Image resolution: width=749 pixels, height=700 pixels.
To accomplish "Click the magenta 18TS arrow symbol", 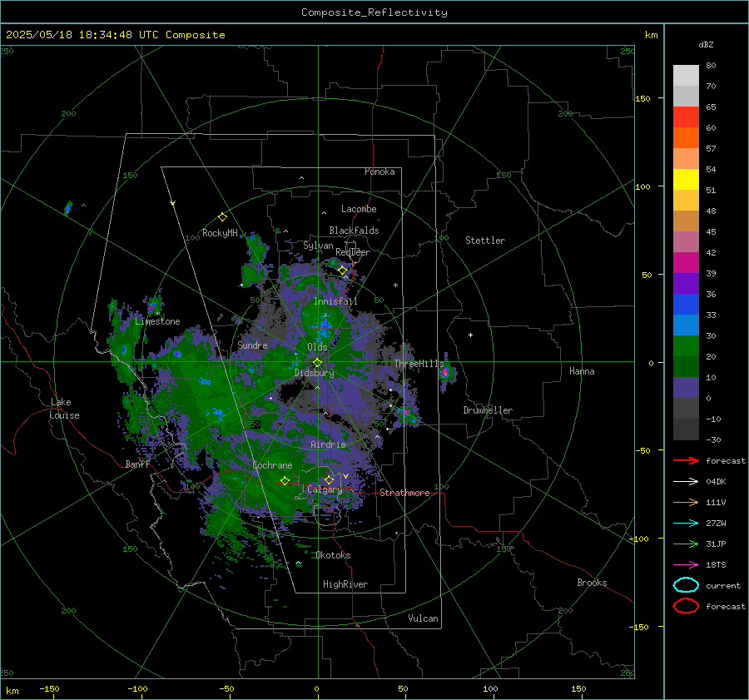I will [x=686, y=565].
